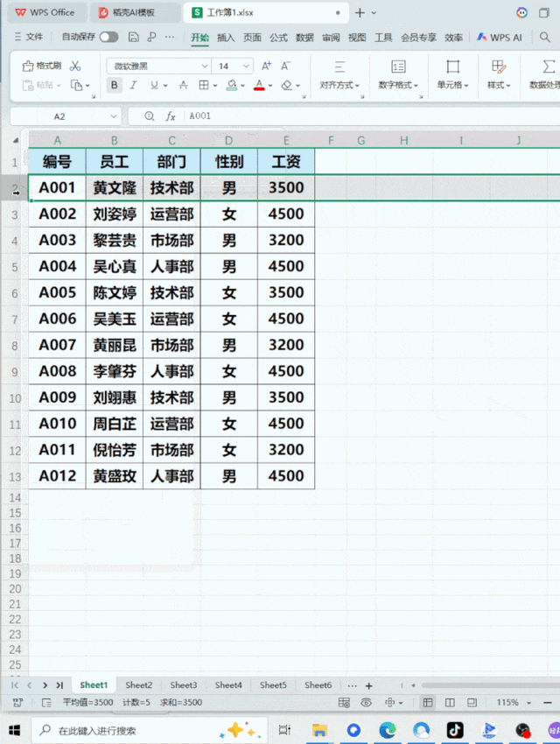Switch to the 稻壳AI模板 tab

[x=133, y=13]
